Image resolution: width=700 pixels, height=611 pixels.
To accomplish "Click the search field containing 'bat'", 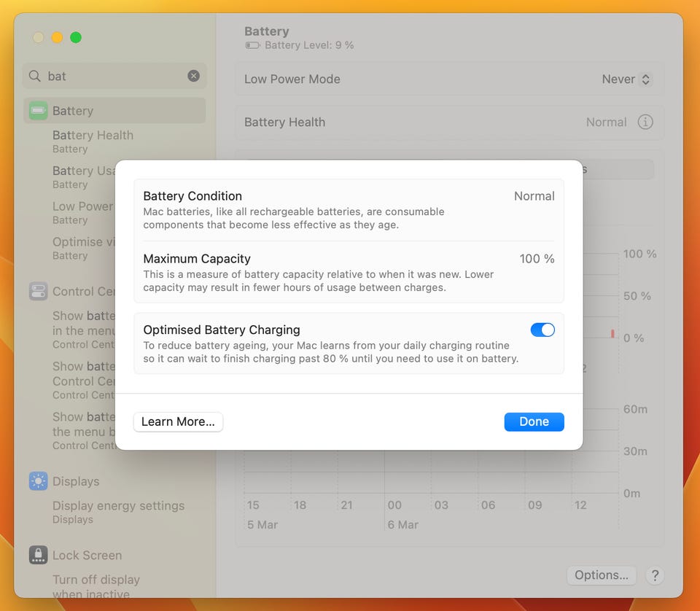I will [114, 76].
